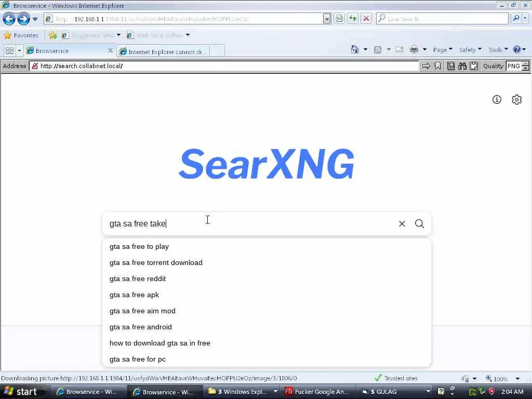Go back with the IE Back button
The image size is (532, 399).
(9, 19)
